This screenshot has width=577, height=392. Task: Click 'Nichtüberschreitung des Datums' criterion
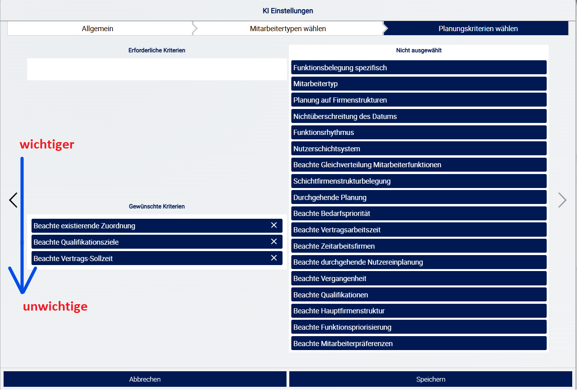tap(419, 116)
